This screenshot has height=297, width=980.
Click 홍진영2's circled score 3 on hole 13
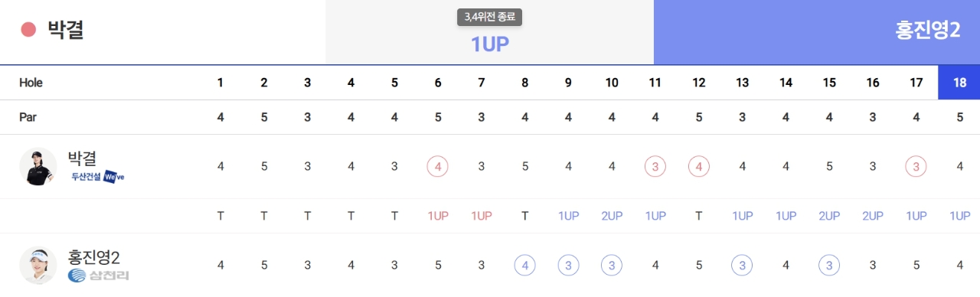[x=743, y=265]
